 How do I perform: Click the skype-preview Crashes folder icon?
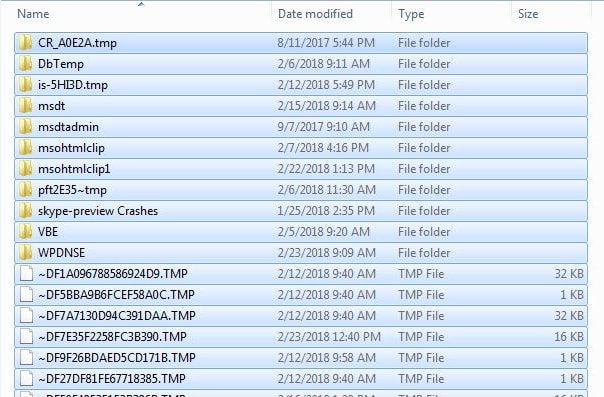click(25, 211)
